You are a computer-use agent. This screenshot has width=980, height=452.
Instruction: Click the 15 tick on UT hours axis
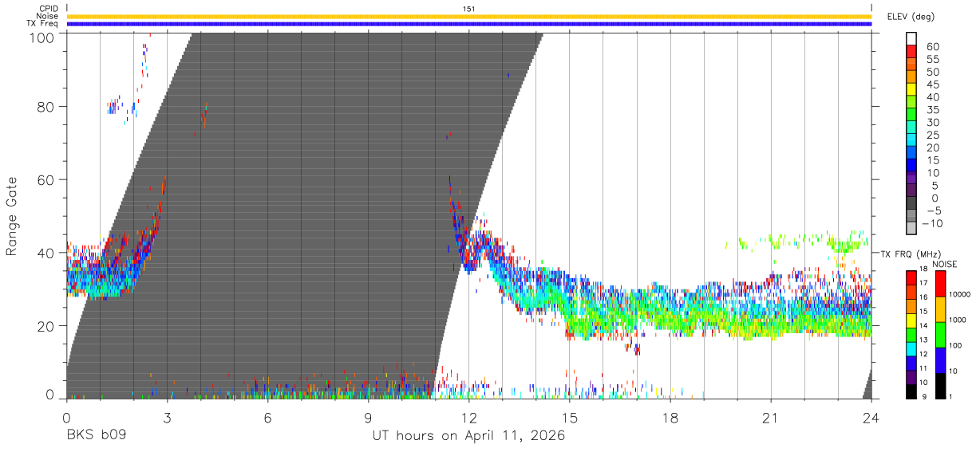coord(569,419)
